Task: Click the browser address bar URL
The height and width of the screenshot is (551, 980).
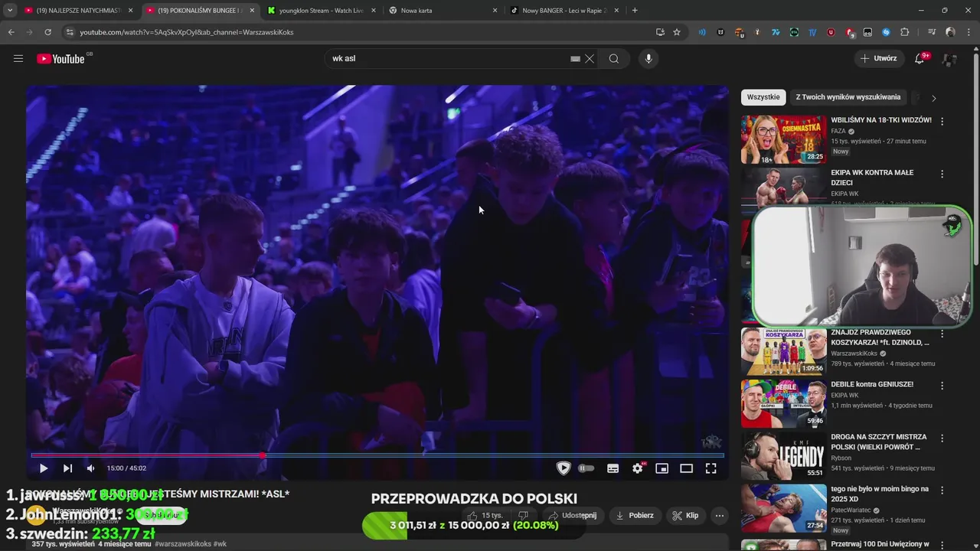Action: [187, 32]
